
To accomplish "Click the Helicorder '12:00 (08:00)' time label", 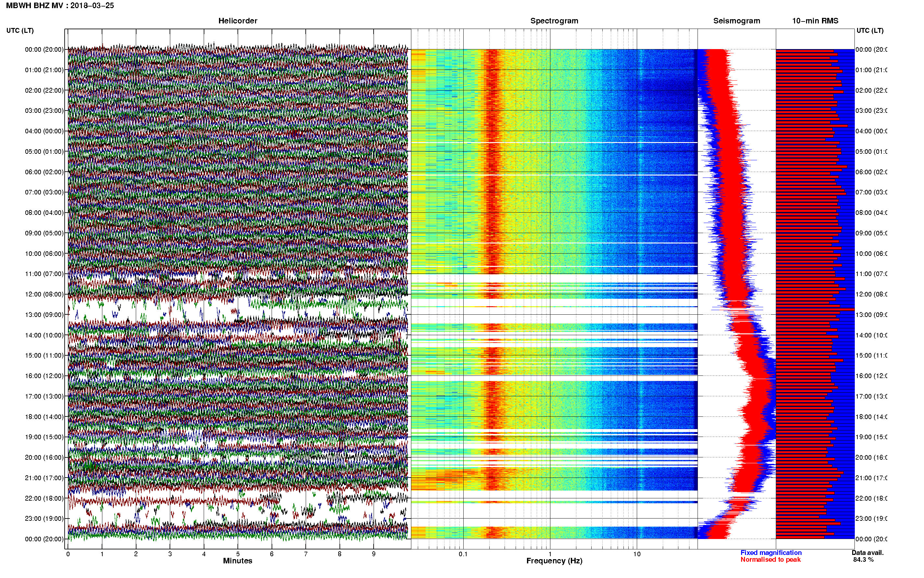I will pyautogui.click(x=44, y=294).
